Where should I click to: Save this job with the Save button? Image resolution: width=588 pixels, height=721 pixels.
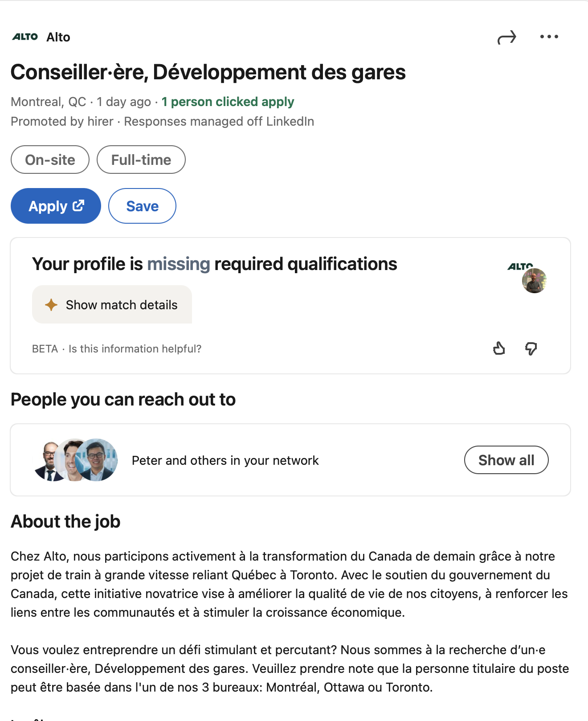142,206
